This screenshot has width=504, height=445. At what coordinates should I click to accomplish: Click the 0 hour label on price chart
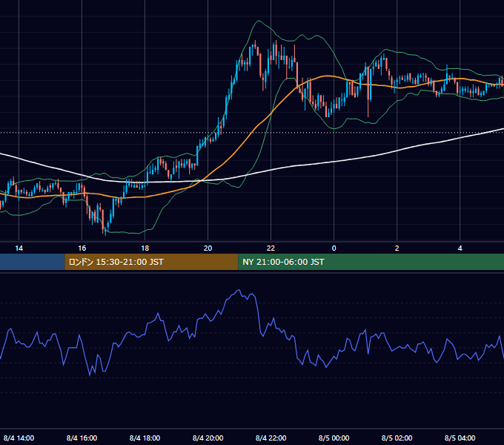(x=334, y=248)
